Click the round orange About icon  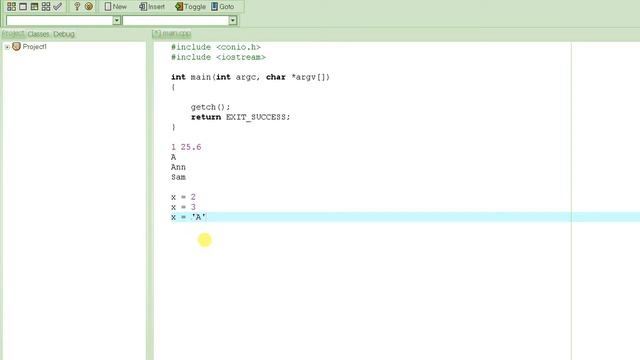coord(89,7)
